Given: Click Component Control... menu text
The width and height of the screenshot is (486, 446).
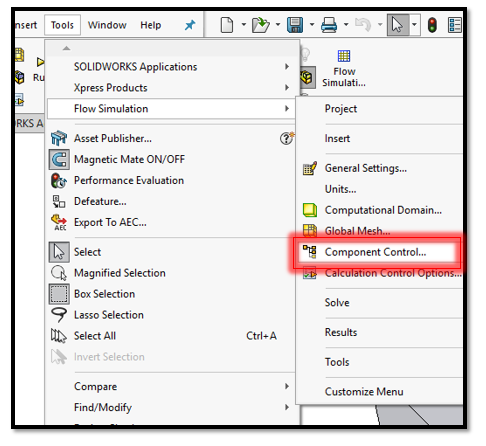Looking at the screenshot, I should coord(375,252).
